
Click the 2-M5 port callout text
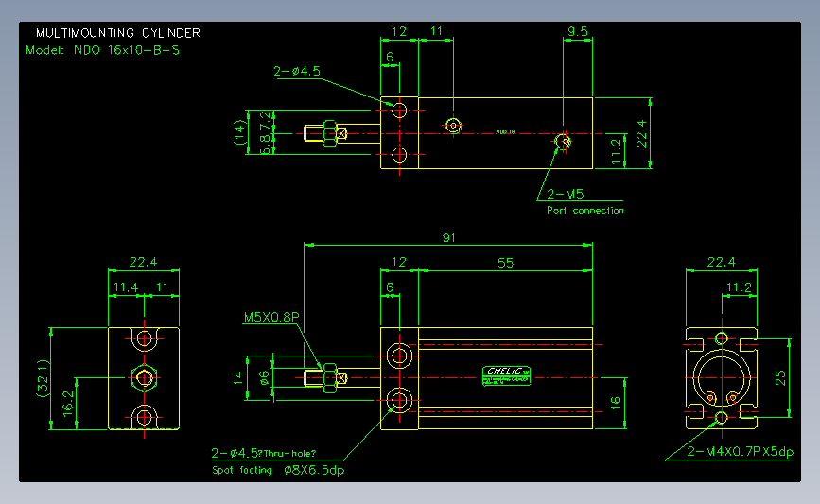(565, 194)
